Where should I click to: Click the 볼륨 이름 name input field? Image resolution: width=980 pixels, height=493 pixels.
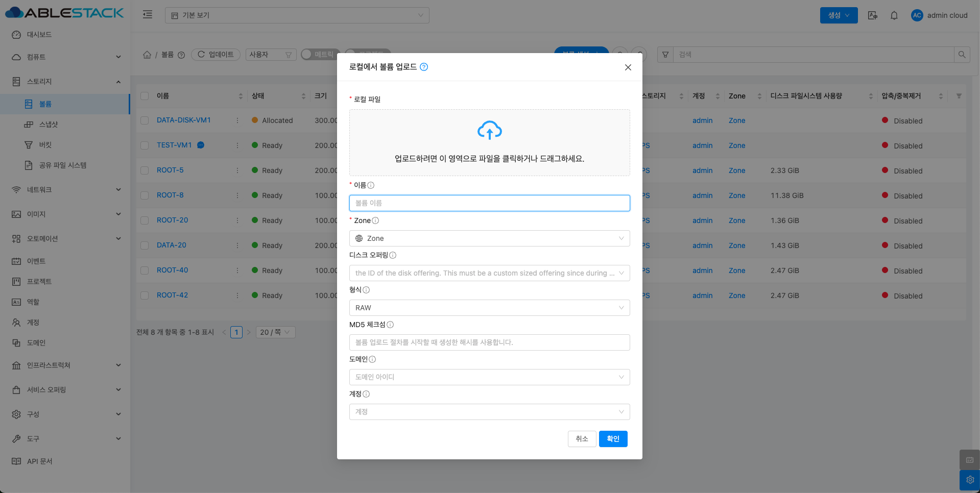pos(489,203)
